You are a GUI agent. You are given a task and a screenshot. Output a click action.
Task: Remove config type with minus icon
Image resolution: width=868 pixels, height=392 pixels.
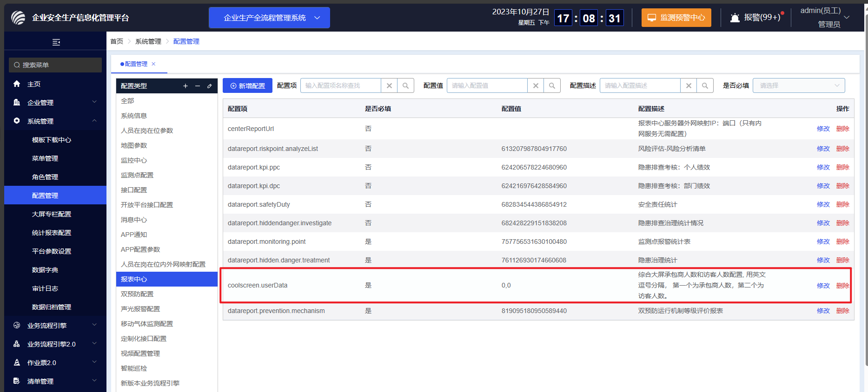point(198,86)
